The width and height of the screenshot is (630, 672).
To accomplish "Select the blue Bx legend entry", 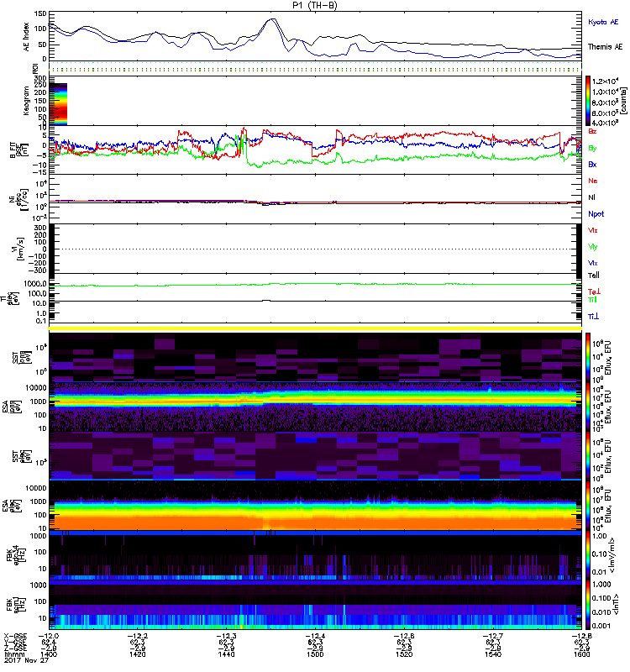I will coord(593,165).
